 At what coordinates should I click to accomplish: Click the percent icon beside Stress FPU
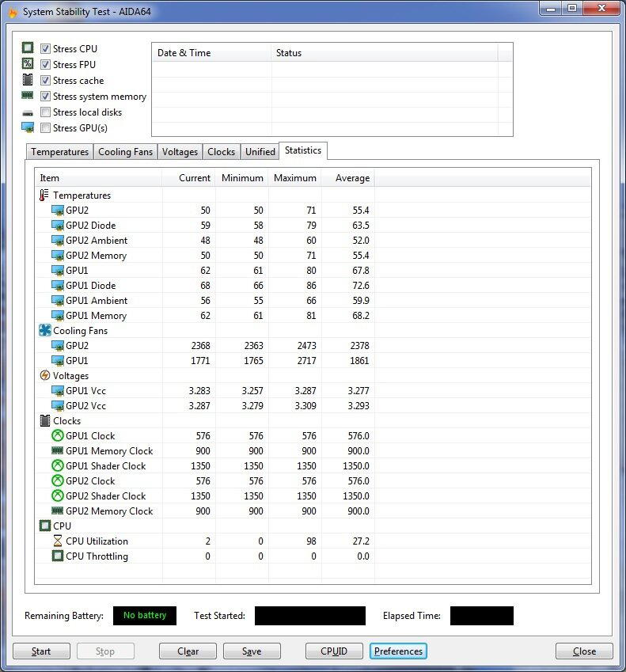click(28, 63)
